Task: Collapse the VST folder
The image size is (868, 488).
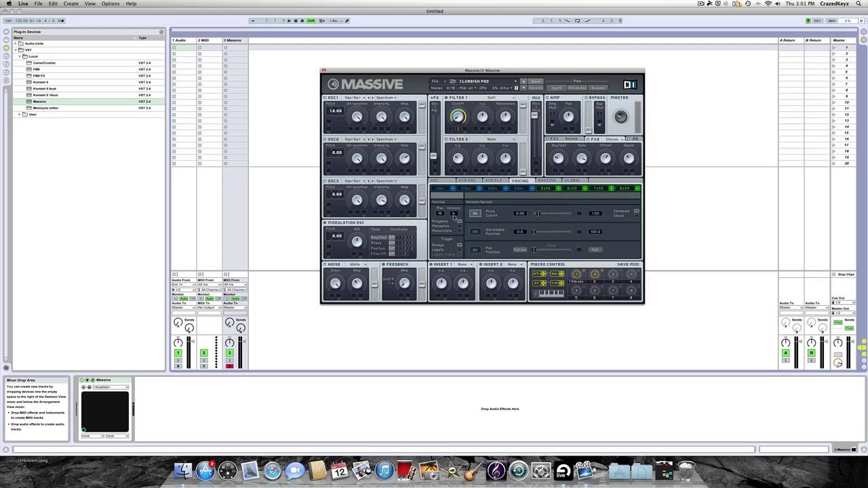Action: pos(15,49)
